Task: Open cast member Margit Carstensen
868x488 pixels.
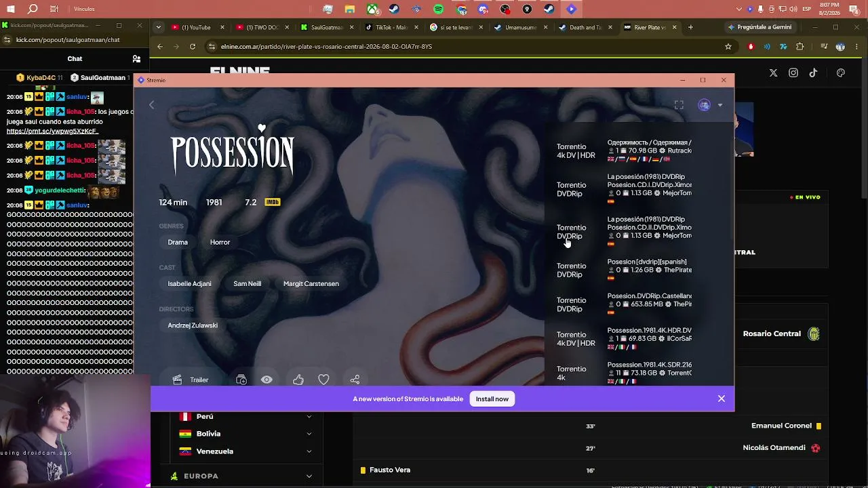Action: click(311, 283)
